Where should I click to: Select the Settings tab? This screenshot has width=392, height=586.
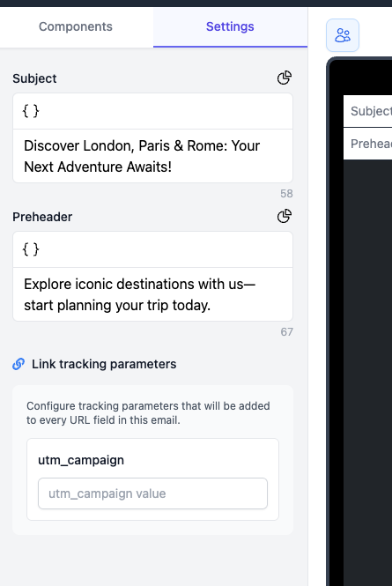click(x=230, y=26)
